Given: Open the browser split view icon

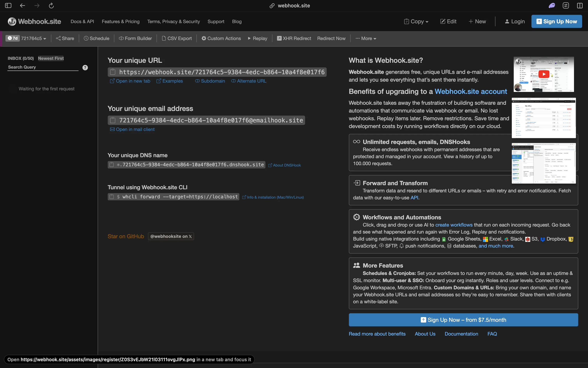Looking at the screenshot, I should (580, 5).
